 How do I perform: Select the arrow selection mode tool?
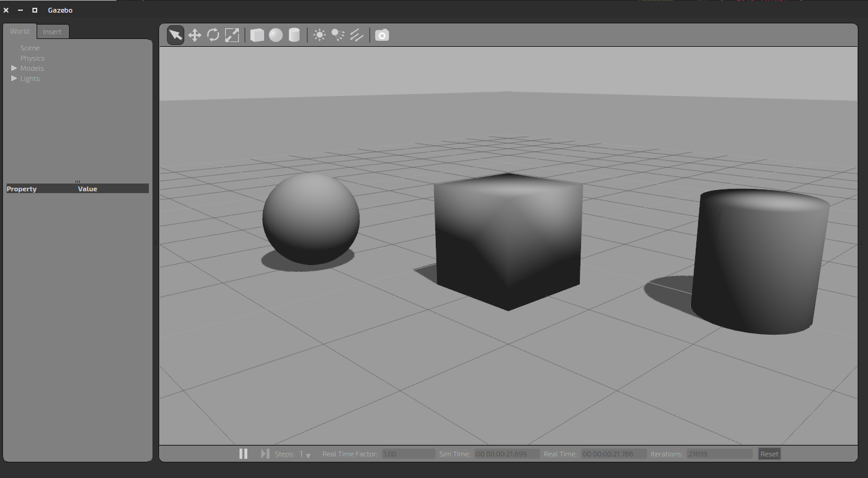(x=175, y=35)
